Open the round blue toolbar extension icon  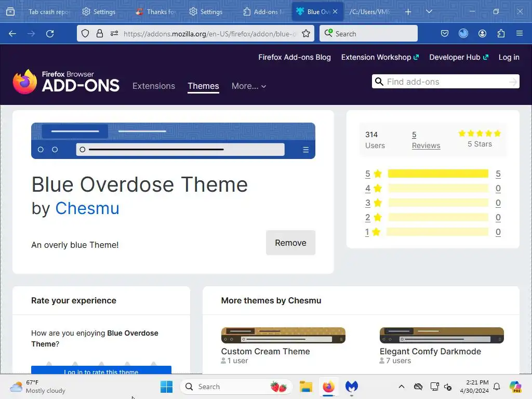(x=463, y=34)
